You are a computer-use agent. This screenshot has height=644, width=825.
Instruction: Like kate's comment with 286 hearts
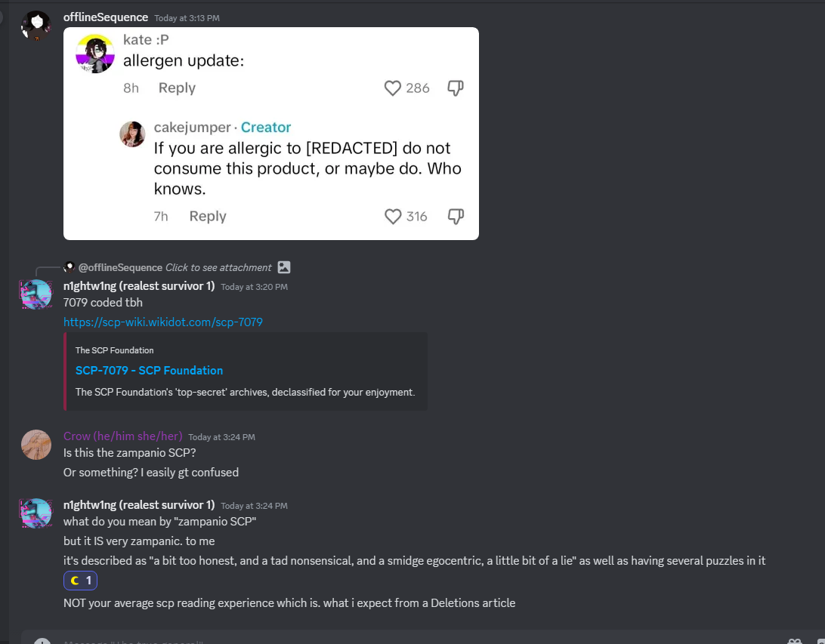pos(393,88)
